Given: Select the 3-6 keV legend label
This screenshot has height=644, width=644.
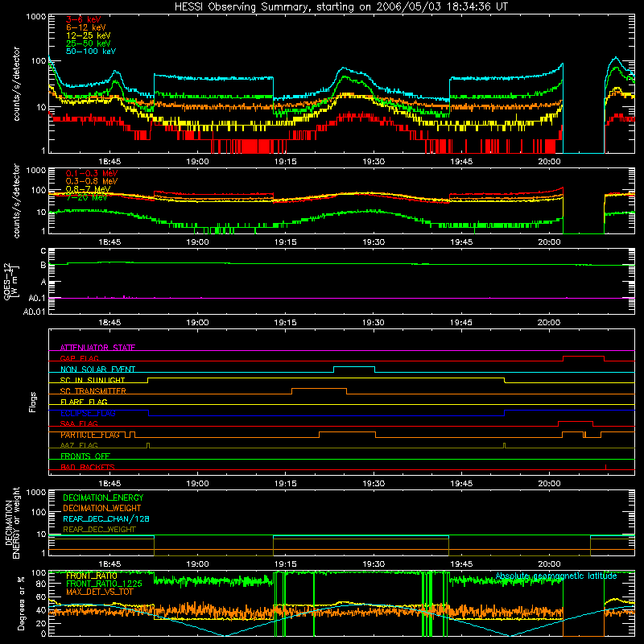Looking at the screenshot, I should click(83, 19).
